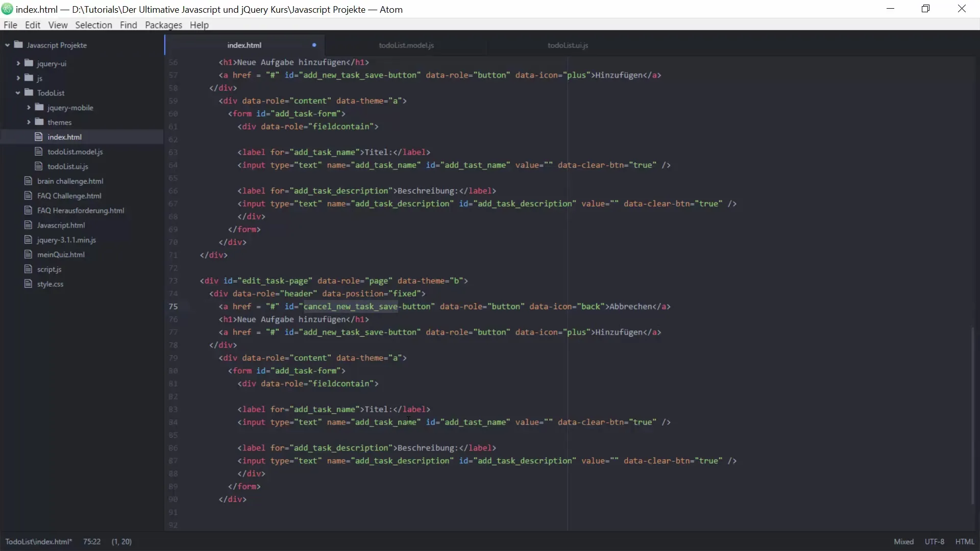Collapse the TodoList folder arrow
The height and width of the screenshot is (551, 980).
(x=18, y=93)
